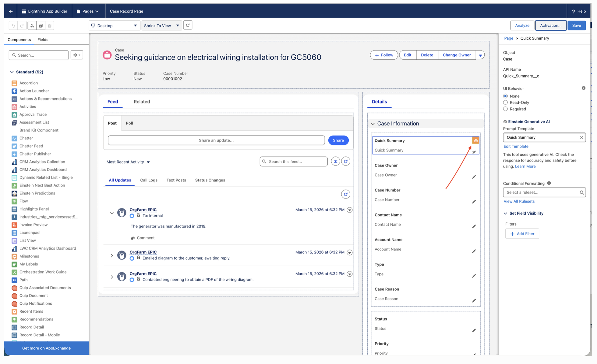Switch to Call Logs feed tab

[x=149, y=180]
